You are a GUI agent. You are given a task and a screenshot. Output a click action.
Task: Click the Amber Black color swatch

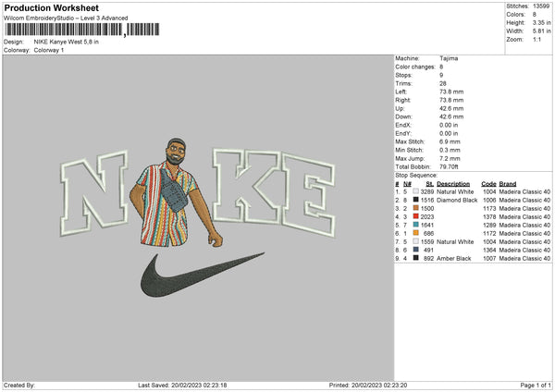point(416,258)
